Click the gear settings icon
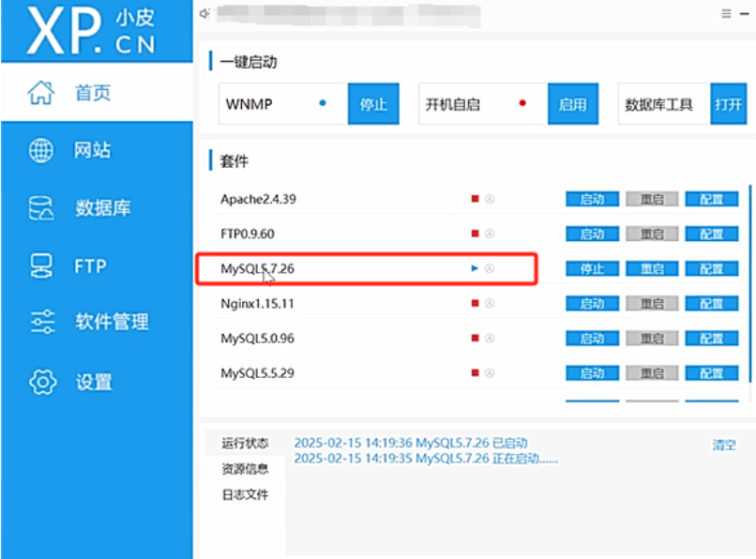Screen dimensions: 756x559 pyautogui.click(x=42, y=382)
